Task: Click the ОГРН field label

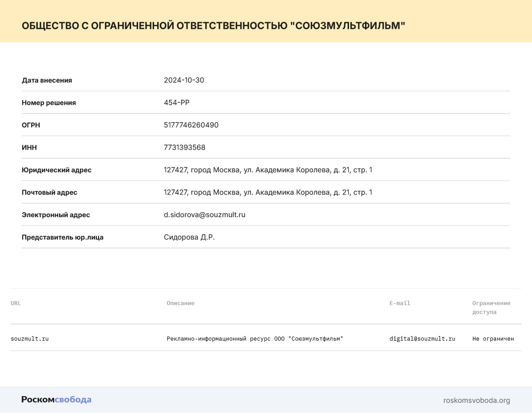Action: [x=31, y=125]
